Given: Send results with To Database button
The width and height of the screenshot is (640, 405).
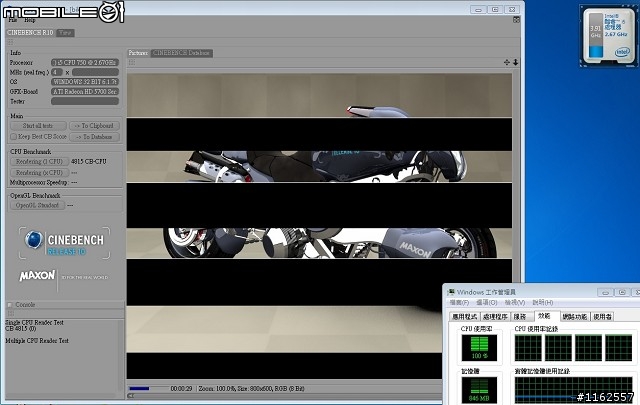Looking at the screenshot, I should tap(95, 137).
